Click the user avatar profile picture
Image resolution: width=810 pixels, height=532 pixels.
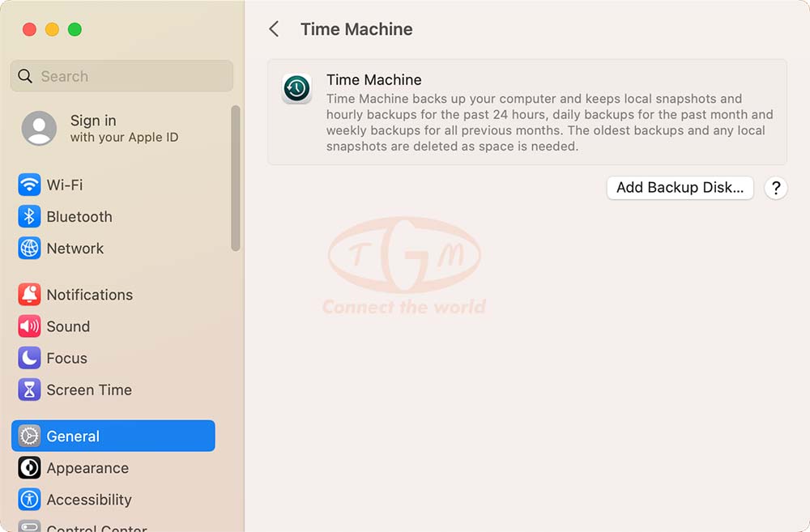tap(39, 128)
